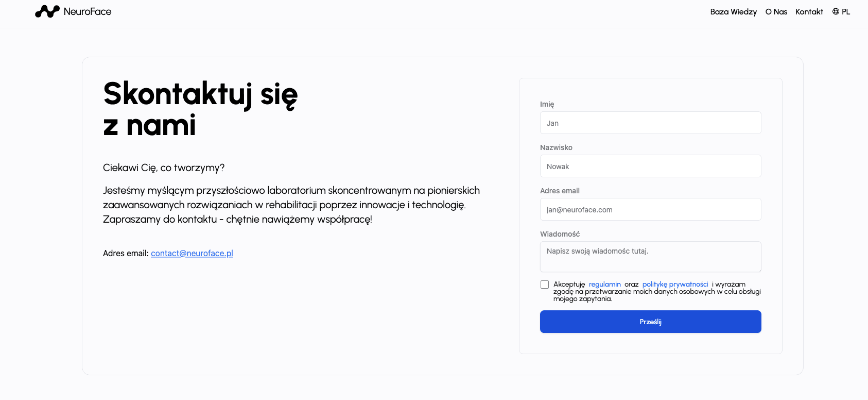Open the politykę prywatności link
This screenshot has height=400, width=868.
tap(675, 285)
